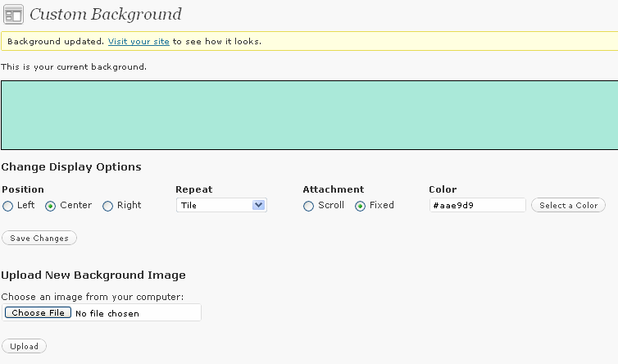
Task: Open the Repeat dropdown showing Tile
Action: tap(221, 205)
